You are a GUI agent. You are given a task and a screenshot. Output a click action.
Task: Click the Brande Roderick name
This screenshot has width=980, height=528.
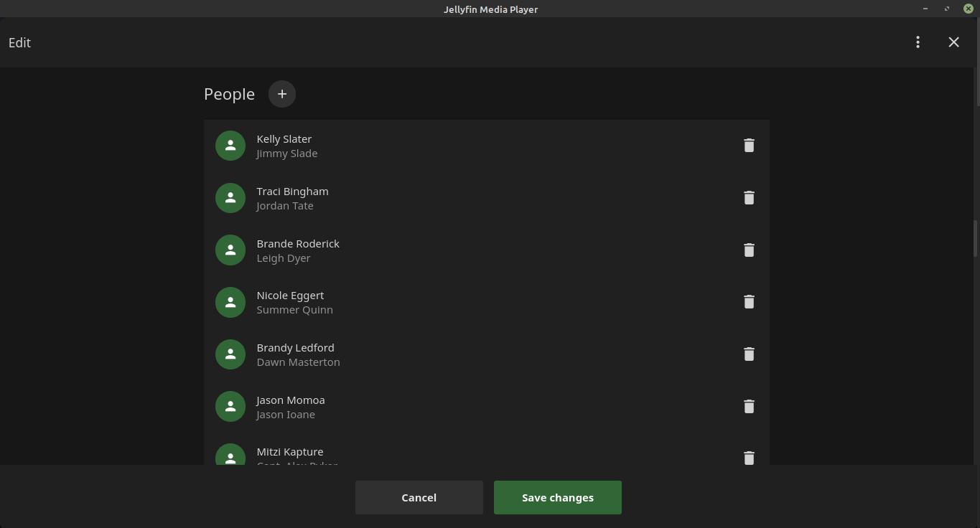298,244
